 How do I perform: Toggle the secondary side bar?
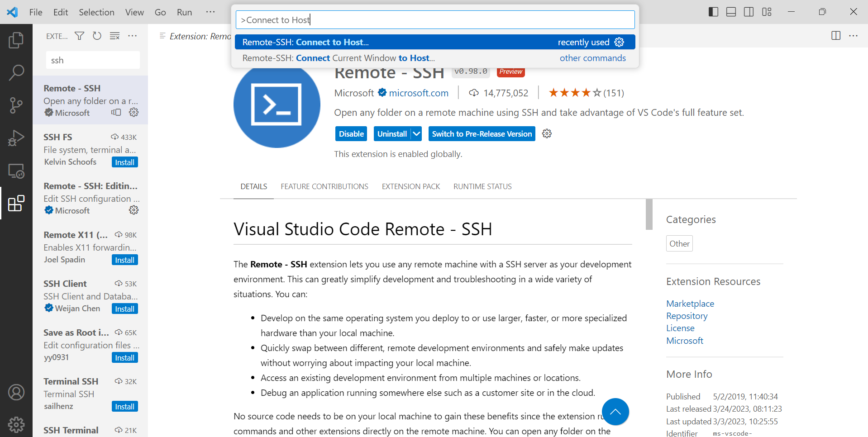(749, 12)
